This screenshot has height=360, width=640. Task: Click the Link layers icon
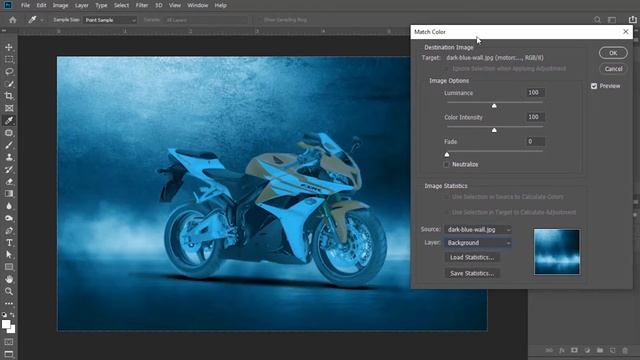[549, 350]
